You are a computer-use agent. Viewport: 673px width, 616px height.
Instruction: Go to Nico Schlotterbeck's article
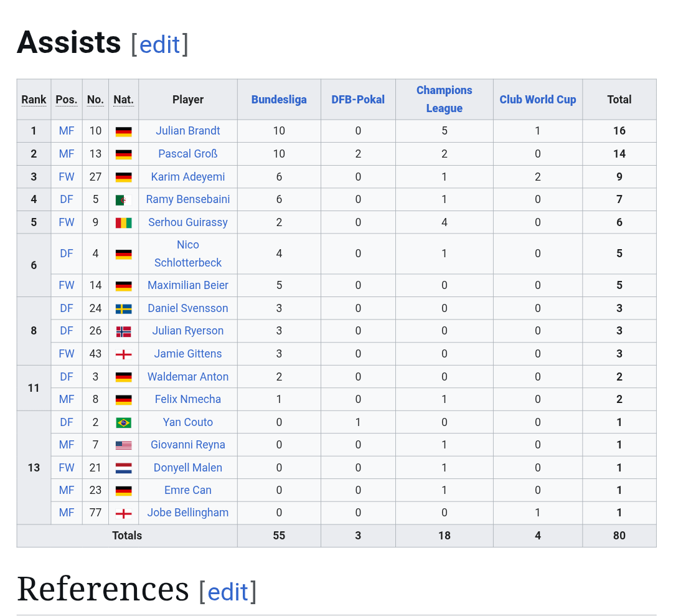(x=188, y=254)
